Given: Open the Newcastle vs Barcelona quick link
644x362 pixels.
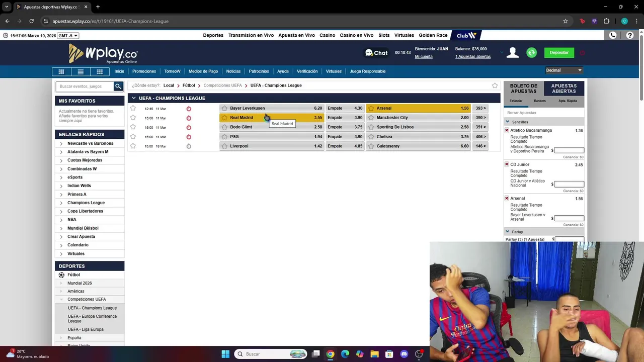Looking at the screenshot, I should pyautogui.click(x=91, y=143).
